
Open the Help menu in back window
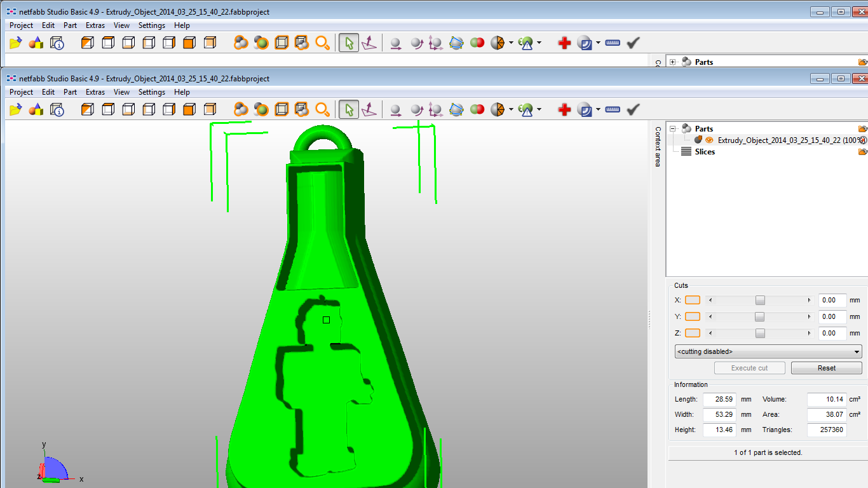pos(182,25)
